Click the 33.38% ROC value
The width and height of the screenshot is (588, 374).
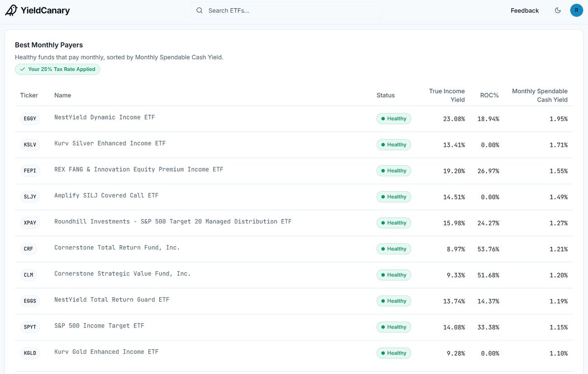[488, 327]
